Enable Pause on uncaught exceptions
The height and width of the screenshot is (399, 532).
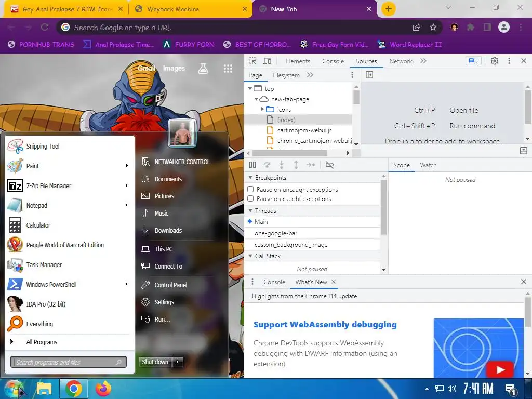[250, 189]
